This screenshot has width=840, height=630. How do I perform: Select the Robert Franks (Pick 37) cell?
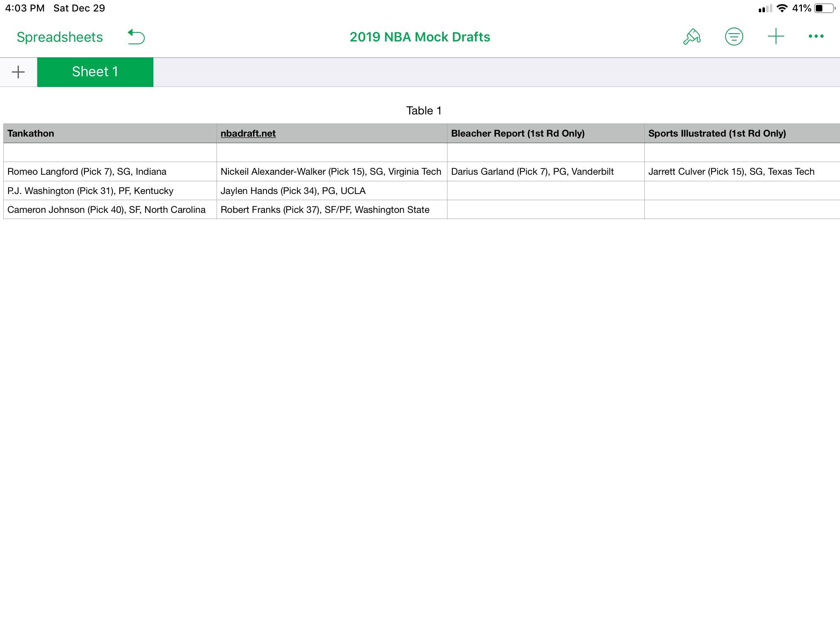(x=332, y=210)
